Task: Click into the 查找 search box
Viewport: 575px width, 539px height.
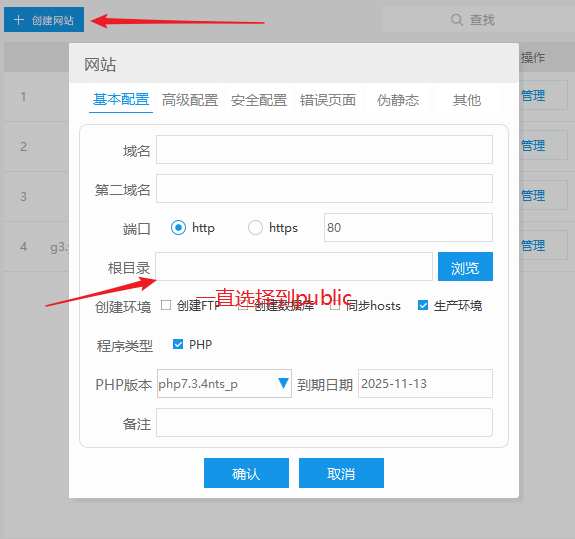Action: point(478,20)
